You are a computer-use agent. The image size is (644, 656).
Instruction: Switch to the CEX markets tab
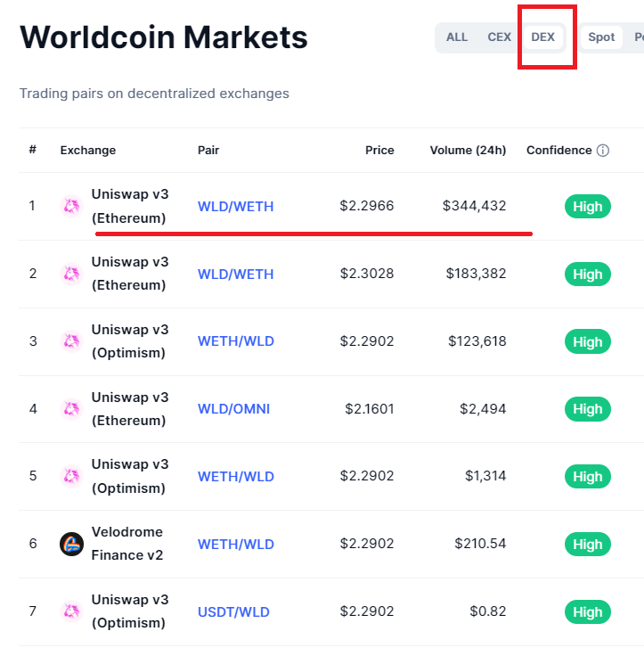499,37
